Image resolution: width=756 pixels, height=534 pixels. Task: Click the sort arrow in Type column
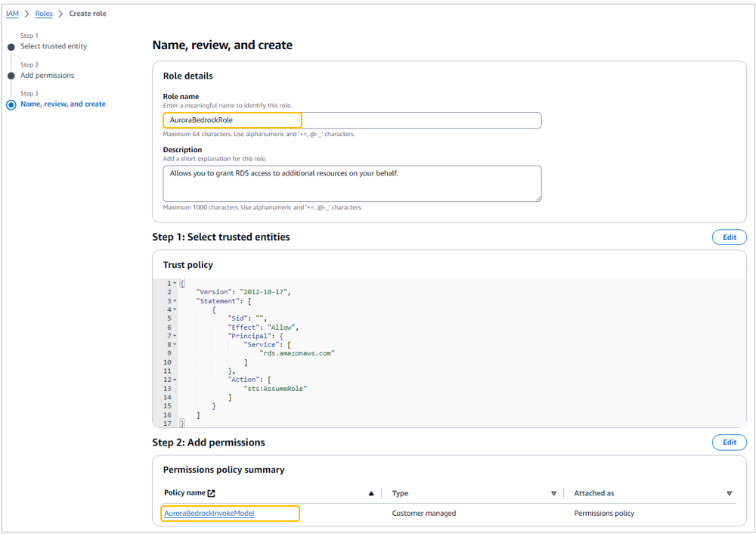(x=553, y=493)
